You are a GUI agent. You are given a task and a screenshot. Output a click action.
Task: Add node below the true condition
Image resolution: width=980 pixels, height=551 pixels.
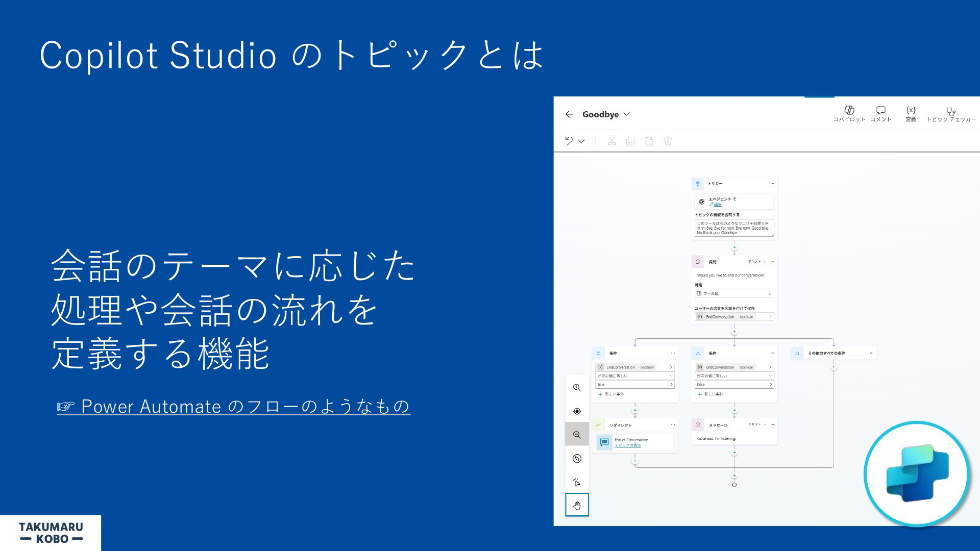coord(635,410)
